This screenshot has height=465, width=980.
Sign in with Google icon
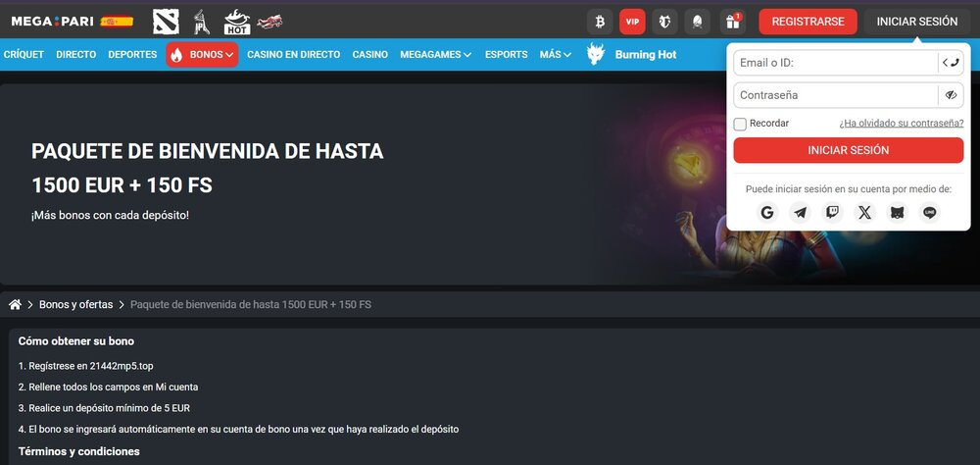pos(767,213)
